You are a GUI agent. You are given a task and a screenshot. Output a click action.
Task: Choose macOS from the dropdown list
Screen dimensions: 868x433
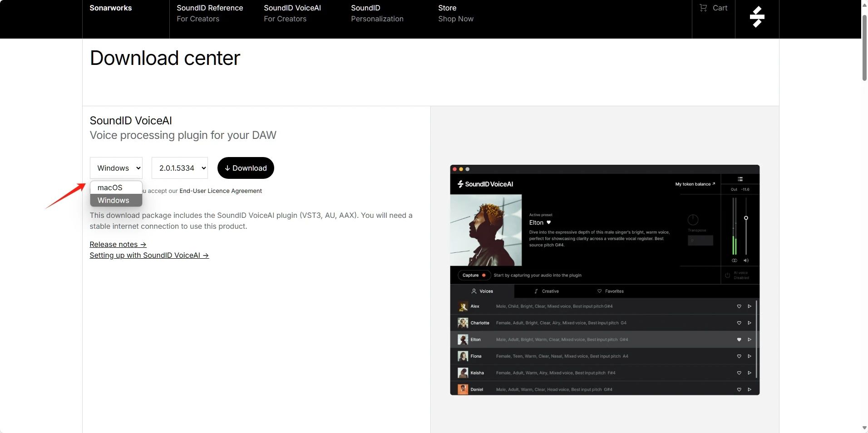click(x=110, y=187)
